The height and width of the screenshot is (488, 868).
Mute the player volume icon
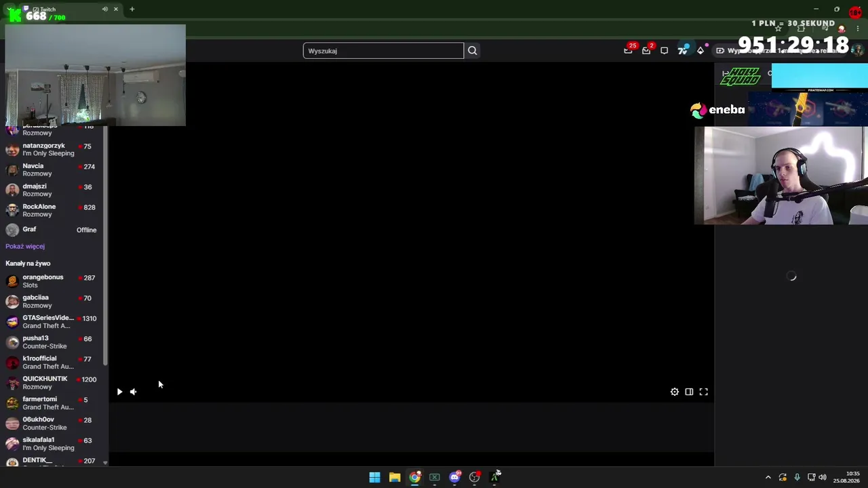click(x=133, y=392)
